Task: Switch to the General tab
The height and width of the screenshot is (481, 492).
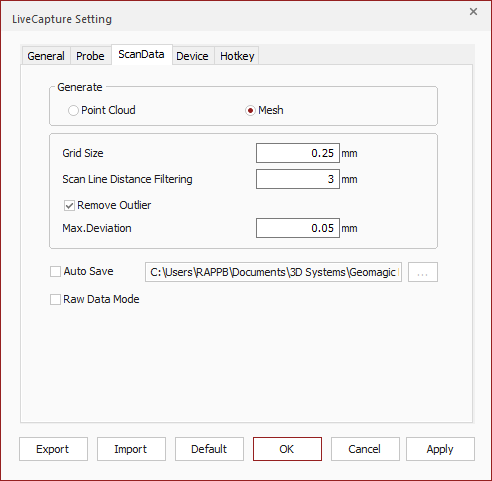Action: [x=46, y=56]
